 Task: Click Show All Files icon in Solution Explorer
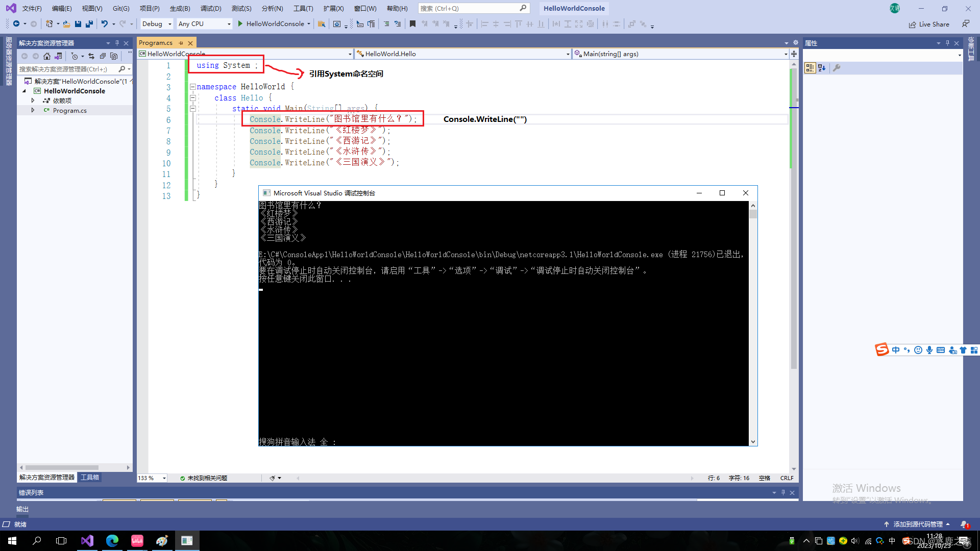[x=114, y=56]
